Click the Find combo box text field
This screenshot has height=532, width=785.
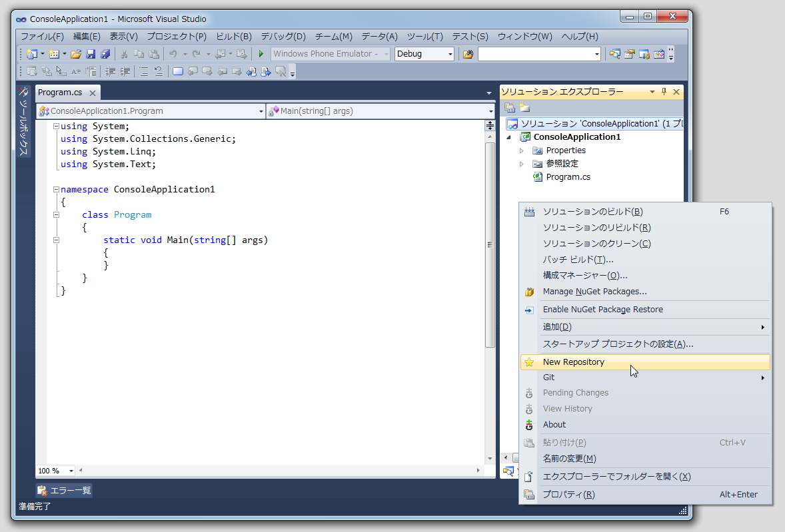(x=536, y=54)
